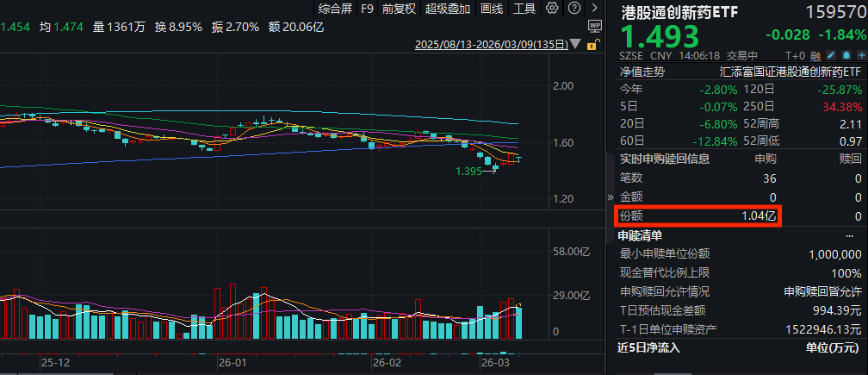Image resolution: width=868 pixels, height=375 pixels.
Task: Toggle the 前复权 price adjustment mode
Action: (399, 9)
